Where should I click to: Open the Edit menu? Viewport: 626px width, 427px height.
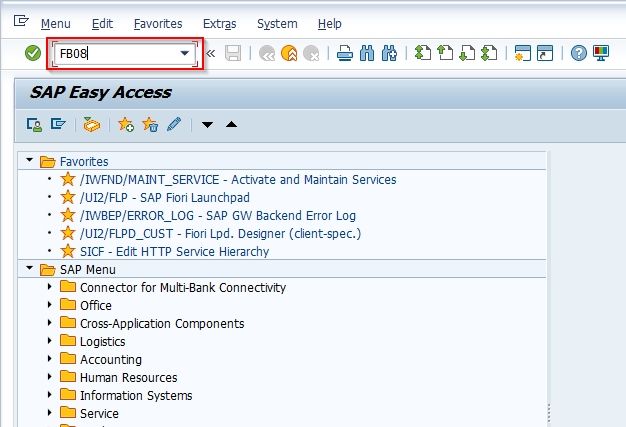[102, 24]
